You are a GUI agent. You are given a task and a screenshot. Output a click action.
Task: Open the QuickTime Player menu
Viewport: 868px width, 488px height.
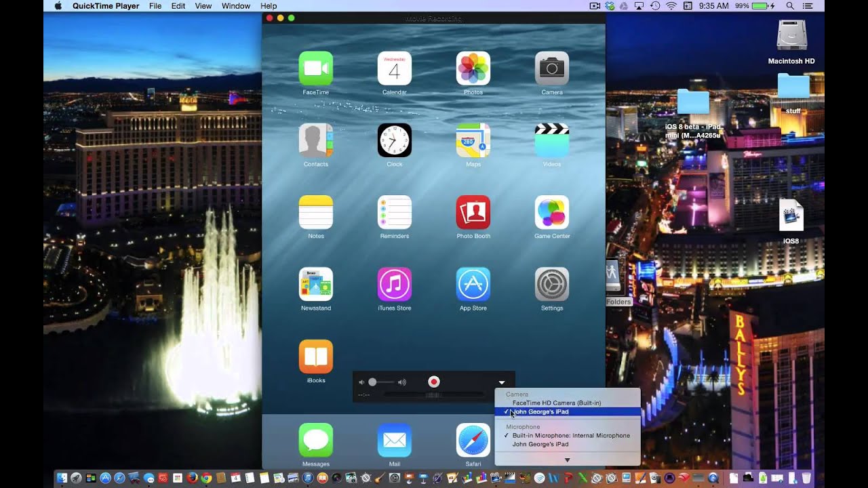[106, 5]
